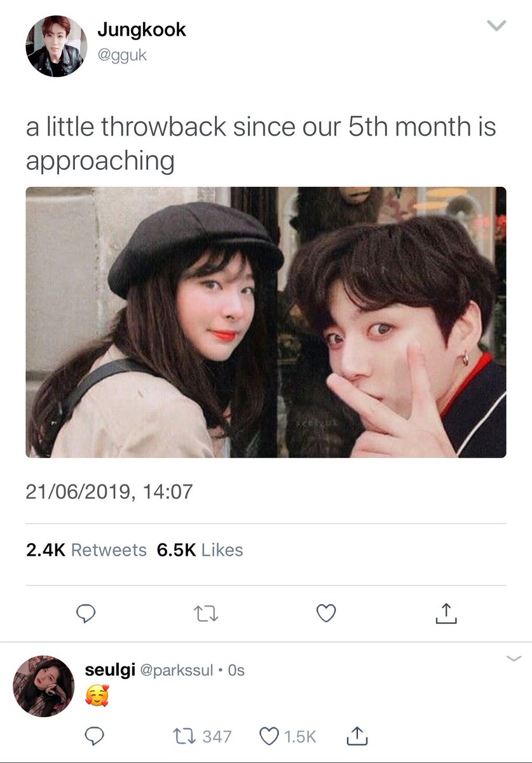Click the Jungkook display name

[141, 30]
